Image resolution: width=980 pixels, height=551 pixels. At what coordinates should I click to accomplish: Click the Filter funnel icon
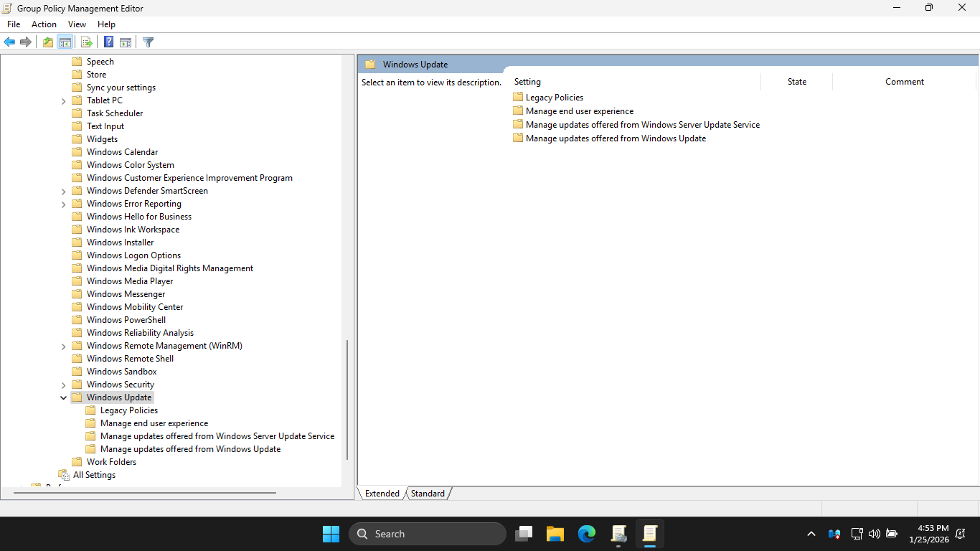tap(148, 42)
